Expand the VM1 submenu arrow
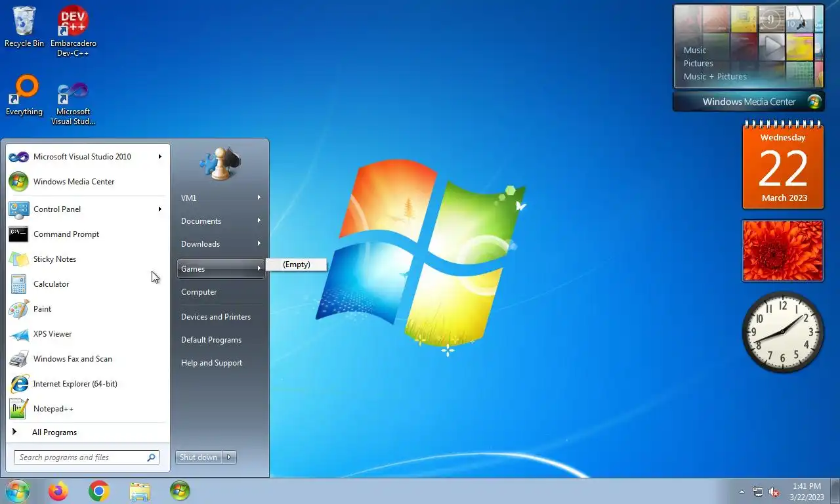This screenshot has height=504, width=840. (x=259, y=198)
